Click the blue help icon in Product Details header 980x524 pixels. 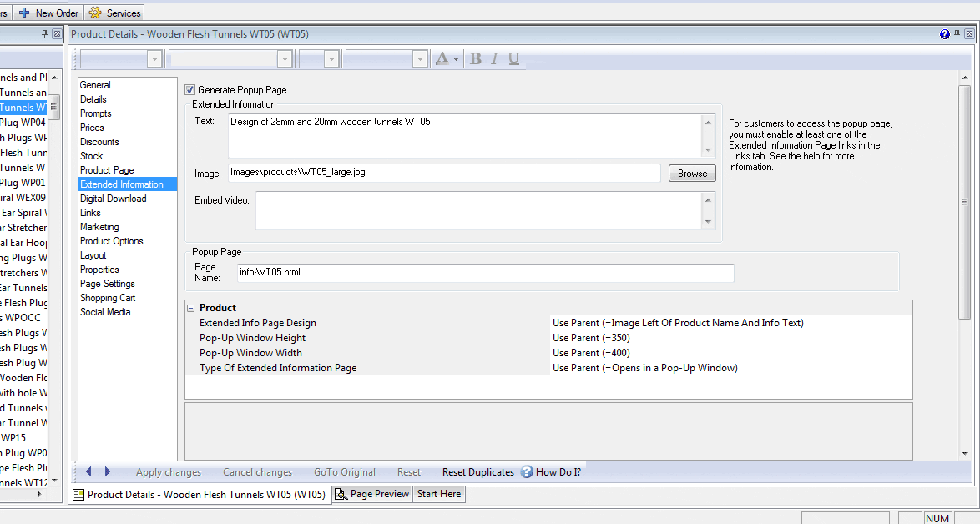(x=944, y=34)
